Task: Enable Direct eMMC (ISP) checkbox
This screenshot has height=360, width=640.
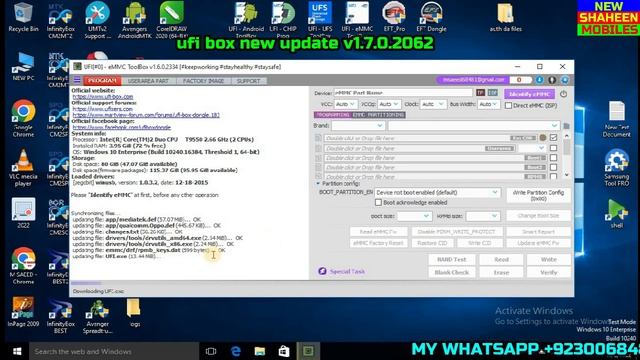Action: 508,105
